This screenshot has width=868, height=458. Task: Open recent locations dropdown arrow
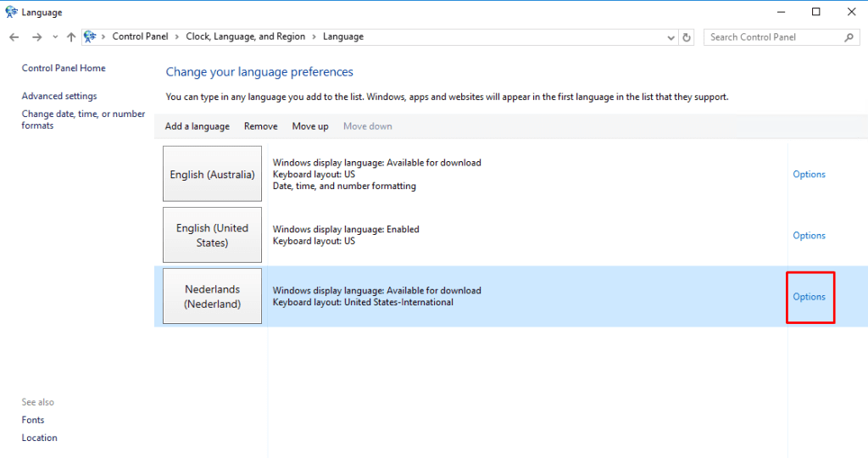(55, 37)
